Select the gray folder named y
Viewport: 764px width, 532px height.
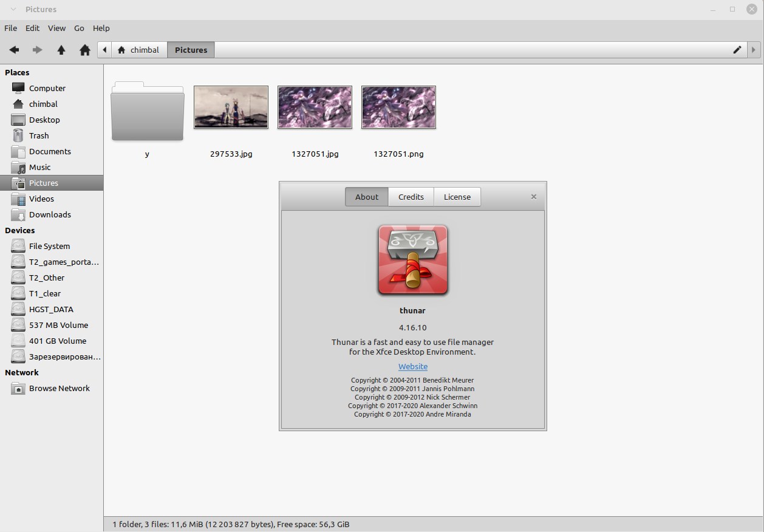coord(147,111)
